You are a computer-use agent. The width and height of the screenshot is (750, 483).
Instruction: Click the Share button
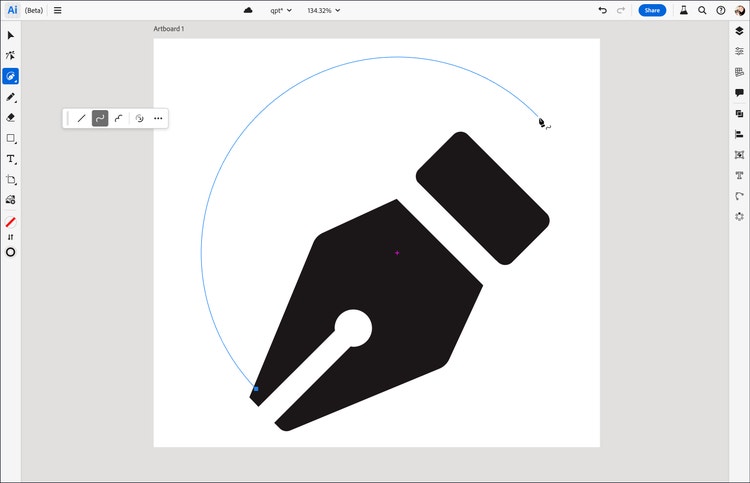pyautogui.click(x=652, y=10)
